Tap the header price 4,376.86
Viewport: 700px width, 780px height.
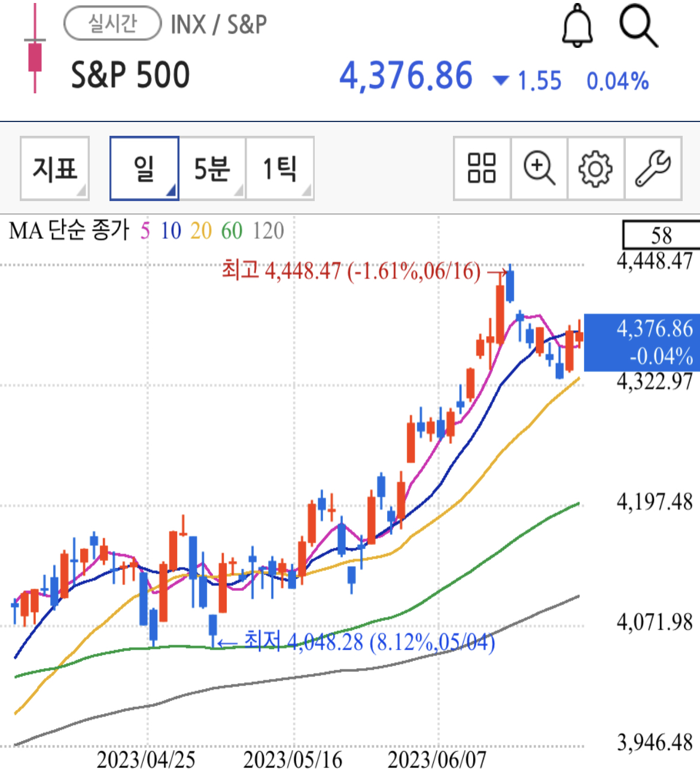[406, 76]
